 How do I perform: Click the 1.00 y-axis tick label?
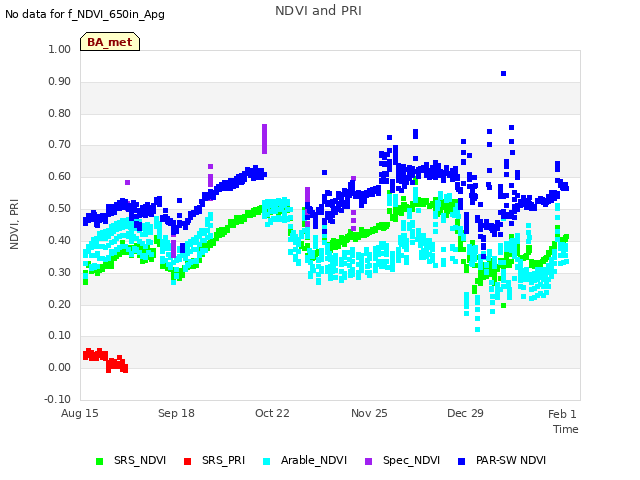coord(60,49)
